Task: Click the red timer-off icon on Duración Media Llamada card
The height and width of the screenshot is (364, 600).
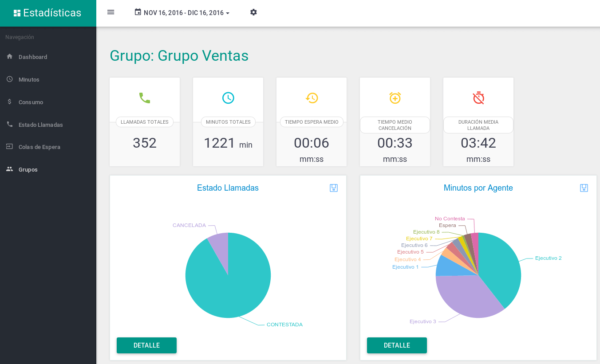Action: pos(478,98)
